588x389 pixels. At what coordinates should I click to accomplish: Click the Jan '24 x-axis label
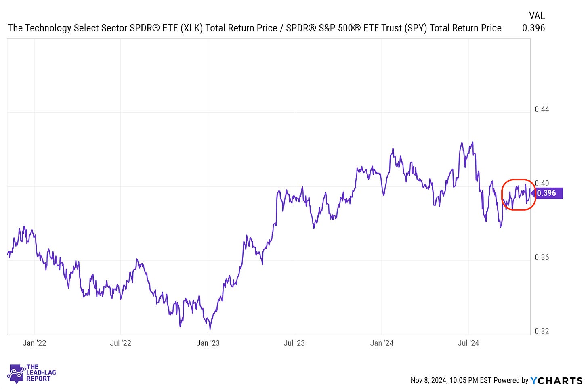382,343
